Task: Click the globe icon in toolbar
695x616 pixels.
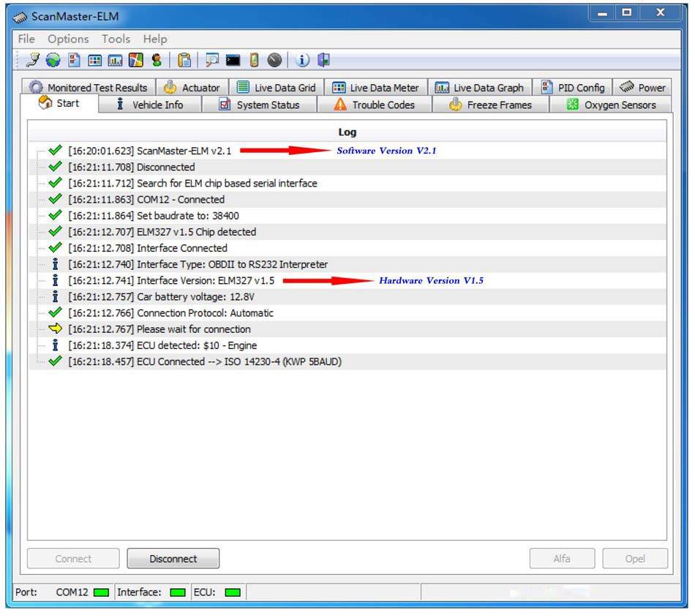Action: [x=53, y=60]
